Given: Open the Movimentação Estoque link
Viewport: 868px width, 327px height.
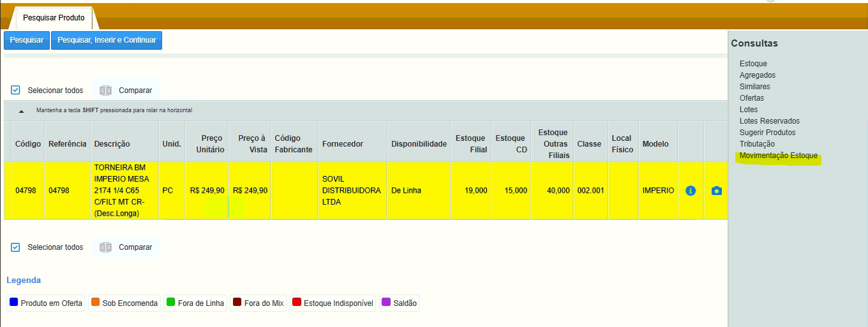Looking at the screenshot, I should click(x=779, y=156).
